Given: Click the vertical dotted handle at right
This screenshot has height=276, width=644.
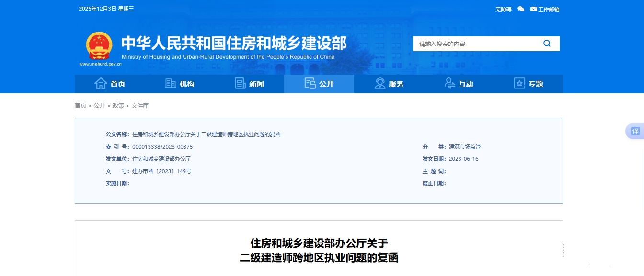Looking at the screenshot, I should [x=563, y=250].
